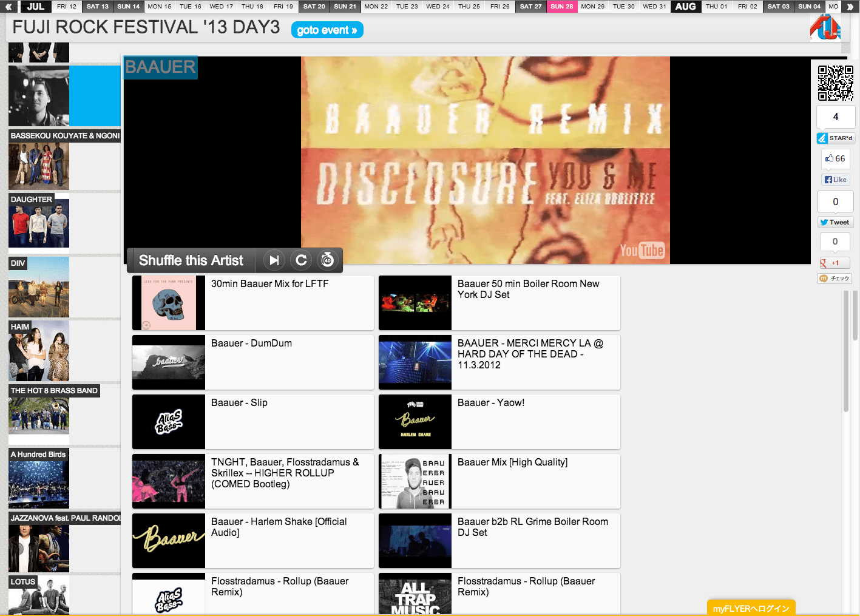
Task: Click the BAAUER artist title label
Action: (160, 67)
